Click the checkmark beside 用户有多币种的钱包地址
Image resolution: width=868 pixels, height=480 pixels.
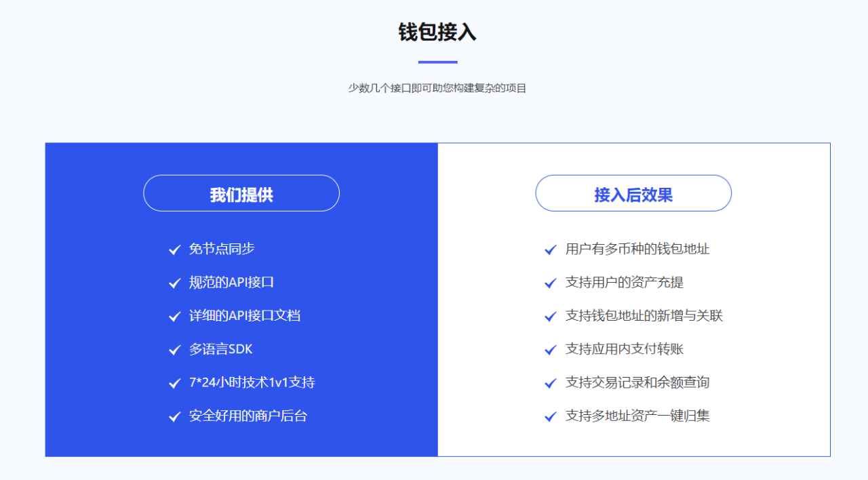(551, 249)
